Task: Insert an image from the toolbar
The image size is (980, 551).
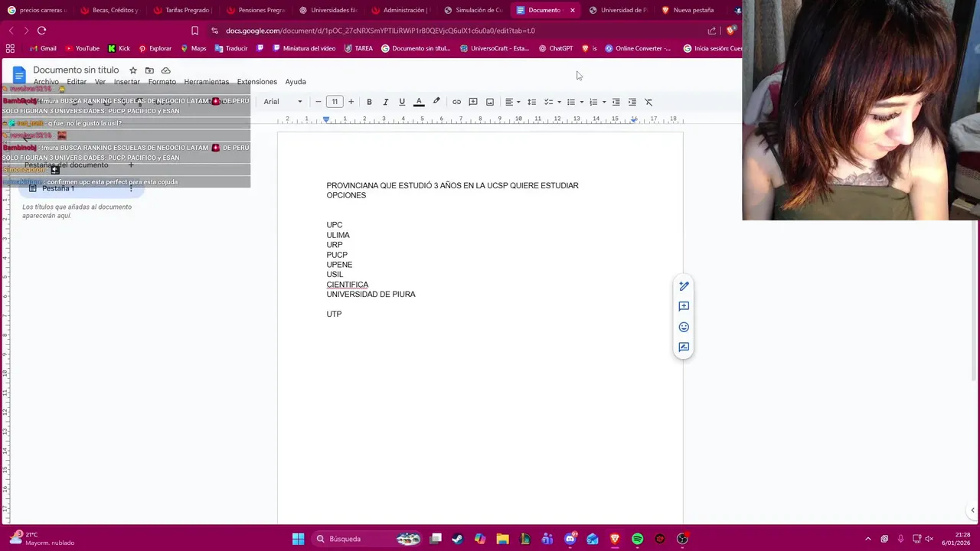Action: [x=490, y=102]
